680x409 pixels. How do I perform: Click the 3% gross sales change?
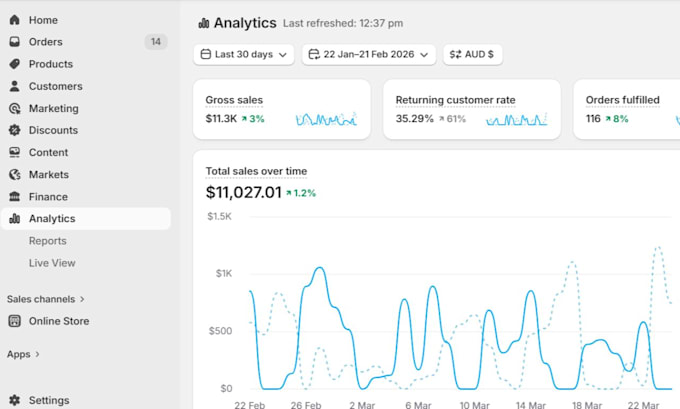coord(253,118)
